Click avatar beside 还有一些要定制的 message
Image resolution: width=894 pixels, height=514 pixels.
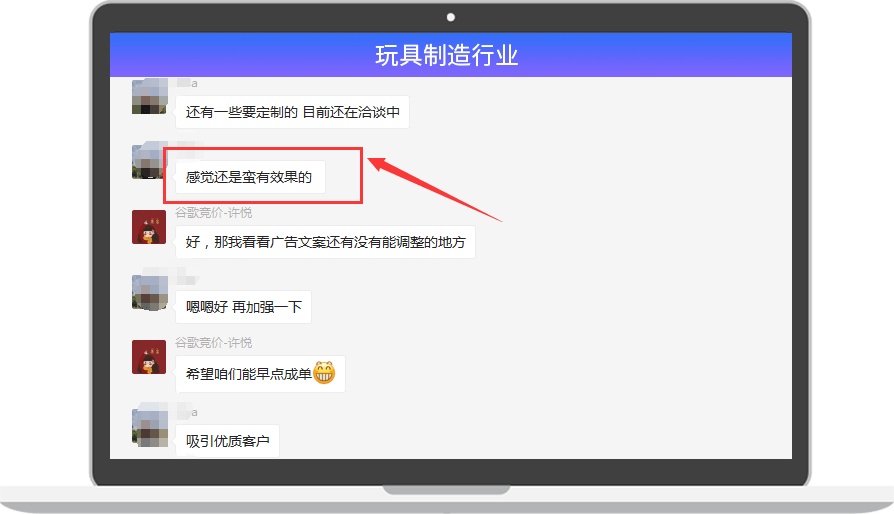(x=150, y=96)
